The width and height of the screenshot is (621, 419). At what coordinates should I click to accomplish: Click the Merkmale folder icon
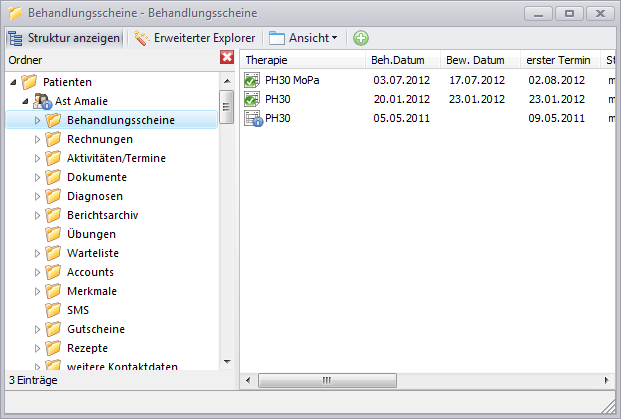tap(53, 291)
